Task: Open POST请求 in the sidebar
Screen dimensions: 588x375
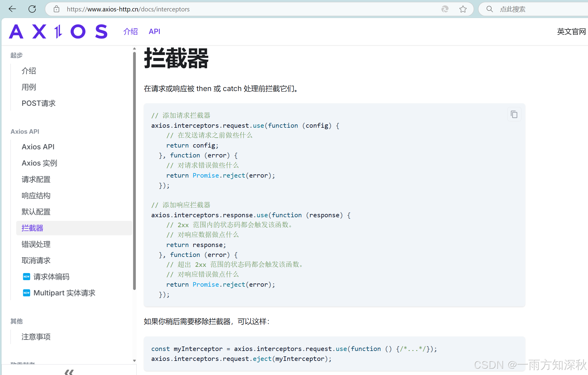Action: (38, 103)
